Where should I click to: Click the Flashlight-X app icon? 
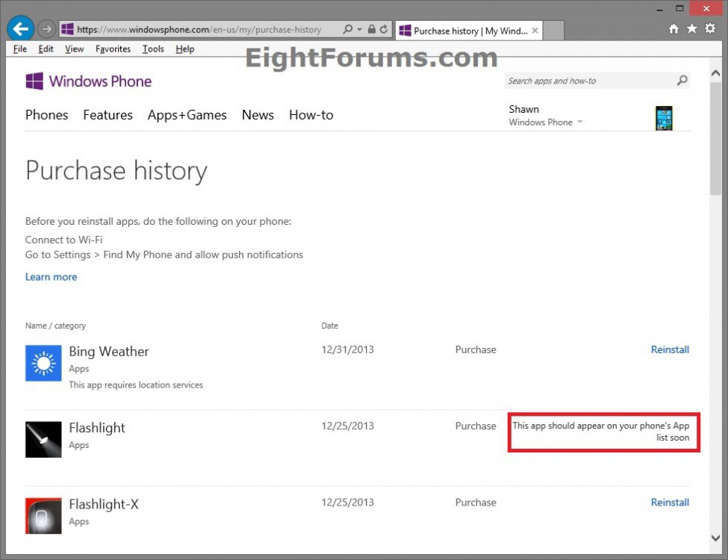coord(43,516)
